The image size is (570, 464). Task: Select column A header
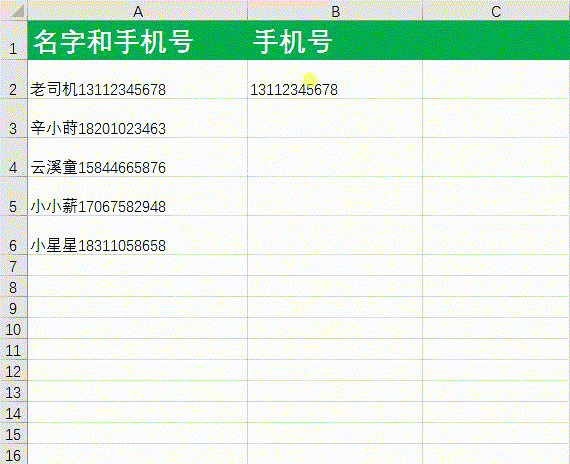tap(138, 10)
